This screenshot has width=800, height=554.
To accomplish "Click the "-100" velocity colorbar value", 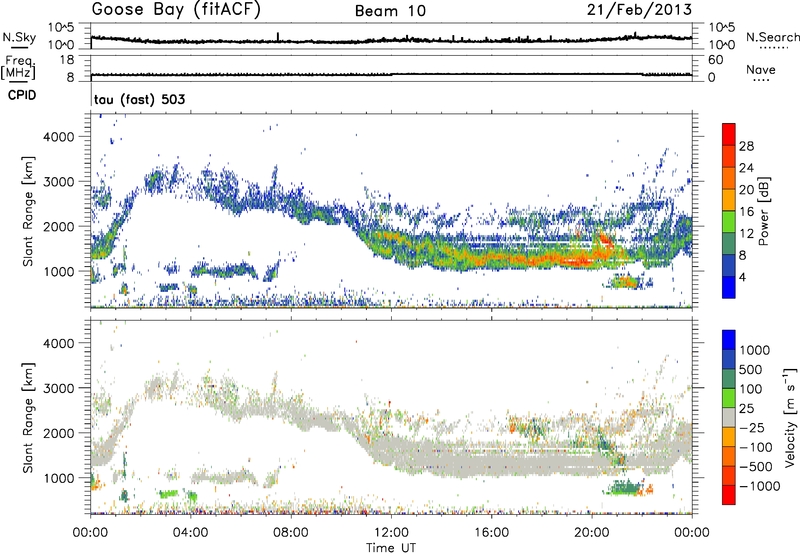I will (x=756, y=447).
